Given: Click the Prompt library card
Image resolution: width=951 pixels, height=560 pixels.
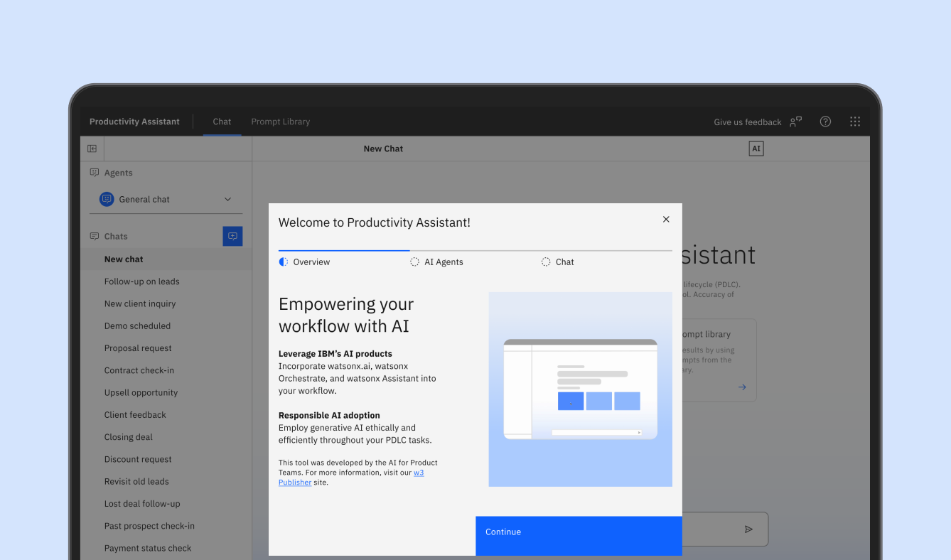Looking at the screenshot, I should pyautogui.click(x=719, y=360).
